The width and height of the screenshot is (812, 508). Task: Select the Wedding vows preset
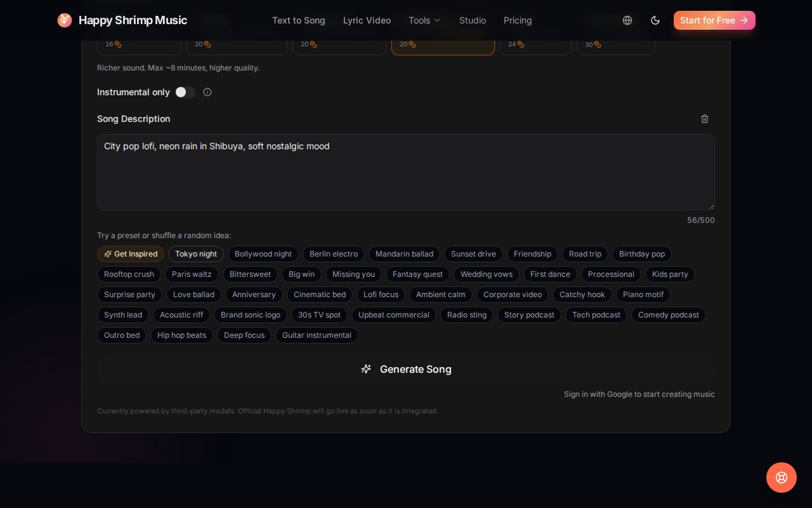[487, 274]
